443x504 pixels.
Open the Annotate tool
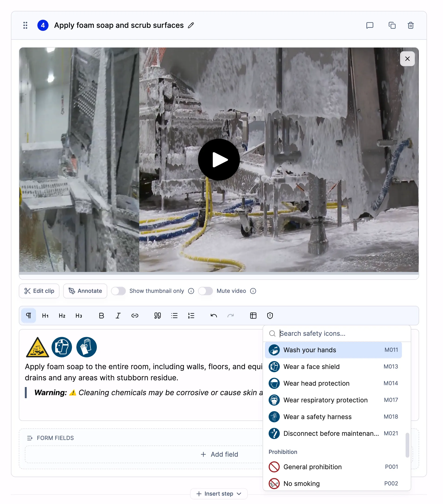click(85, 291)
